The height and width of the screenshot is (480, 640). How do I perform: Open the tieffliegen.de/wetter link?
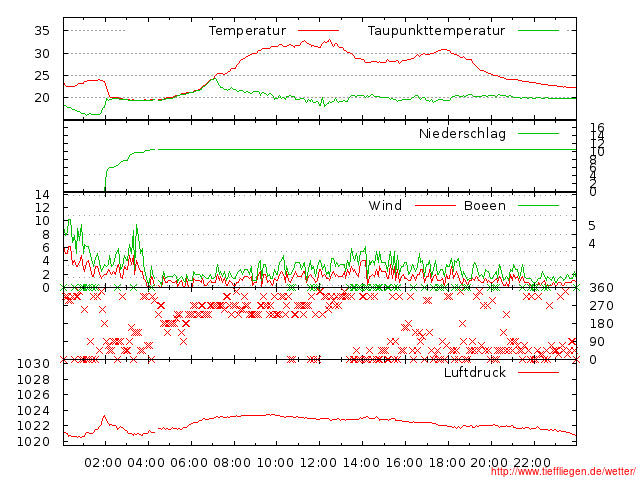click(x=563, y=472)
